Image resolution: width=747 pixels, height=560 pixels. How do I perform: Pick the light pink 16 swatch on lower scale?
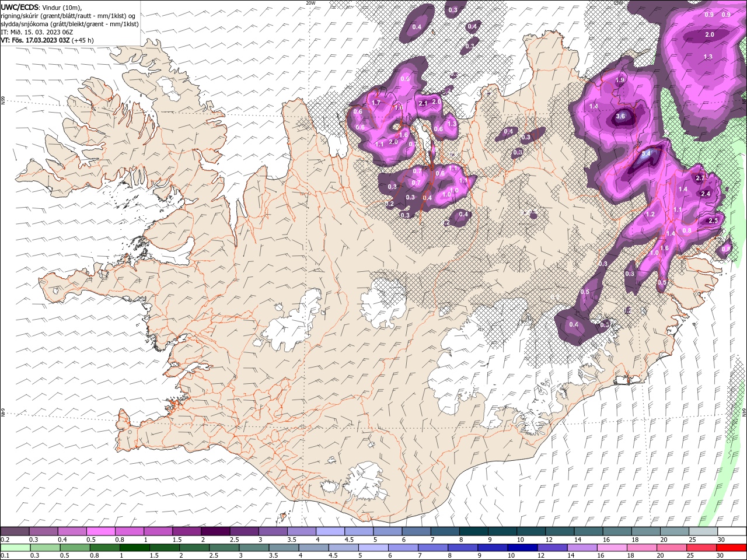tap(612, 548)
